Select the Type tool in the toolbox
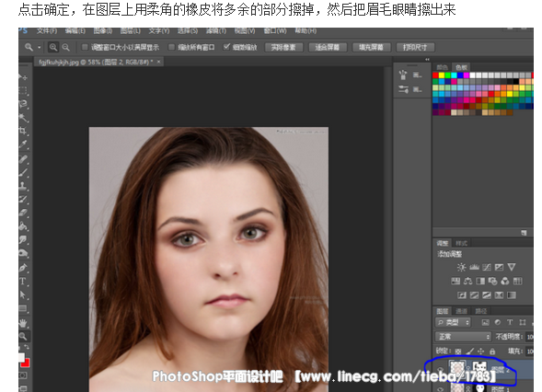The height and width of the screenshot is (392, 542). [x=23, y=282]
